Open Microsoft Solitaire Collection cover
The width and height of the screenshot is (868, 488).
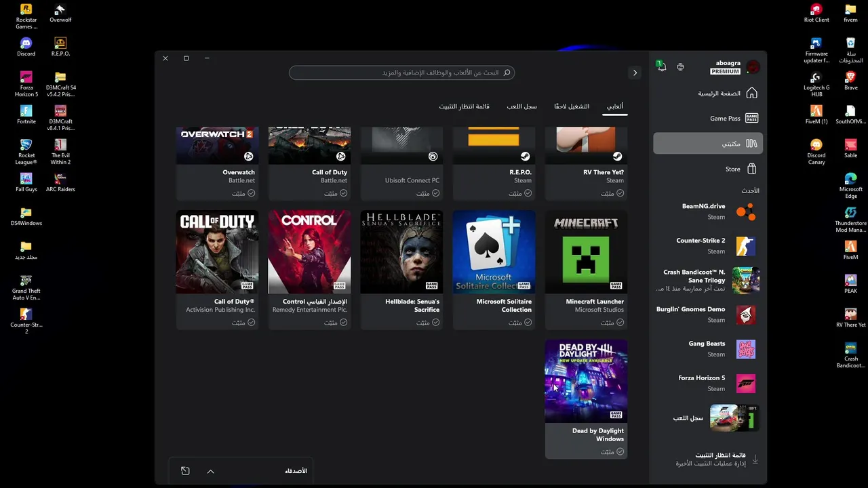click(494, 251)
